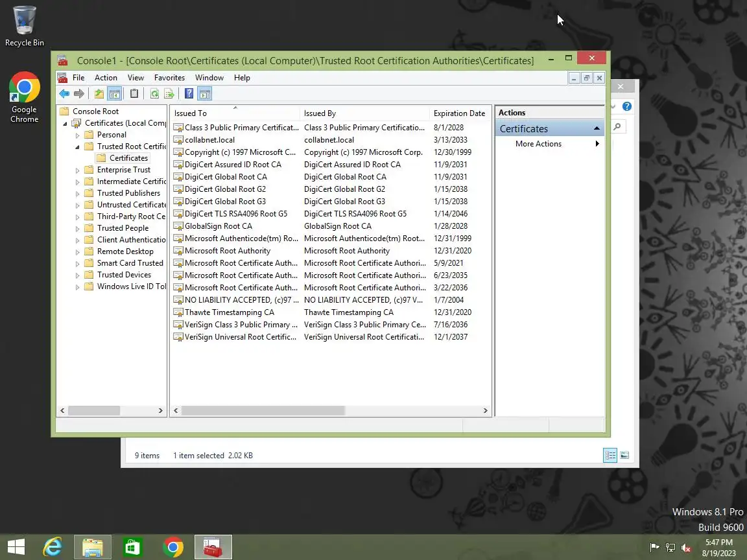The height and width of the screenshot is (560, 747).
Task: Click the Copy clipboard toolbar icon
Action: point(134,94)
